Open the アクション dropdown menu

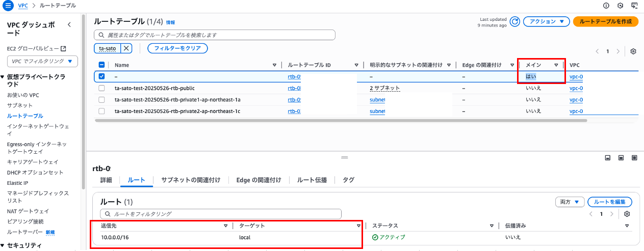pyautogui.click(x=546, y=21)
